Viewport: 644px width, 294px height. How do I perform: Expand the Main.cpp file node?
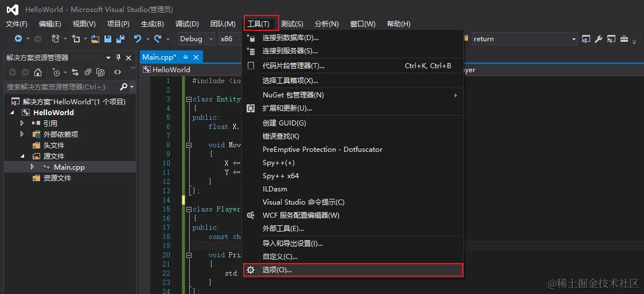pyautogui.click(x=33, y=167)
